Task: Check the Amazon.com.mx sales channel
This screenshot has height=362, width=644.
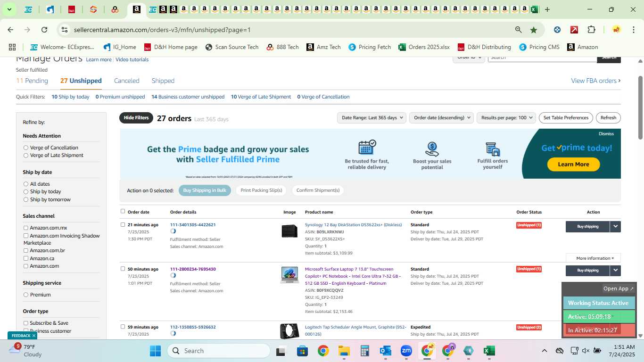Action: [x=26, y=228]
